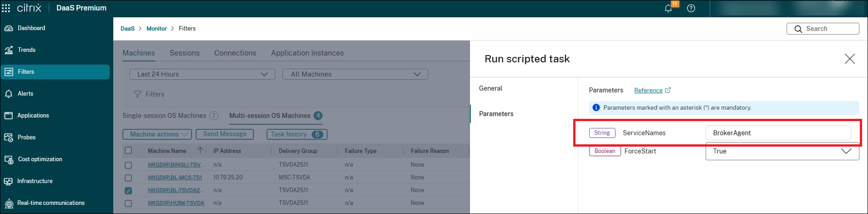This screenshot has width=868, height=214.
Task: Click the String type tag for ServiceNames
Action: (602, 133)
